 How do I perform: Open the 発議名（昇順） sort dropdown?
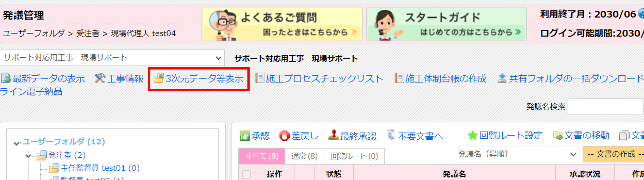pyautogui.click(x=517, y=154)
